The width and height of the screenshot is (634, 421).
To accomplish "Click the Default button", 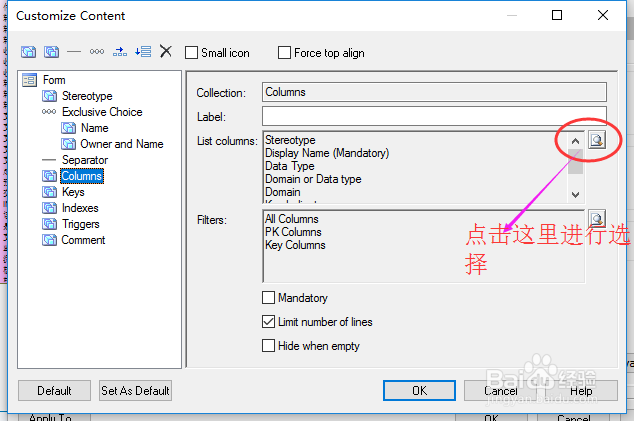I will tap(55, 391).
